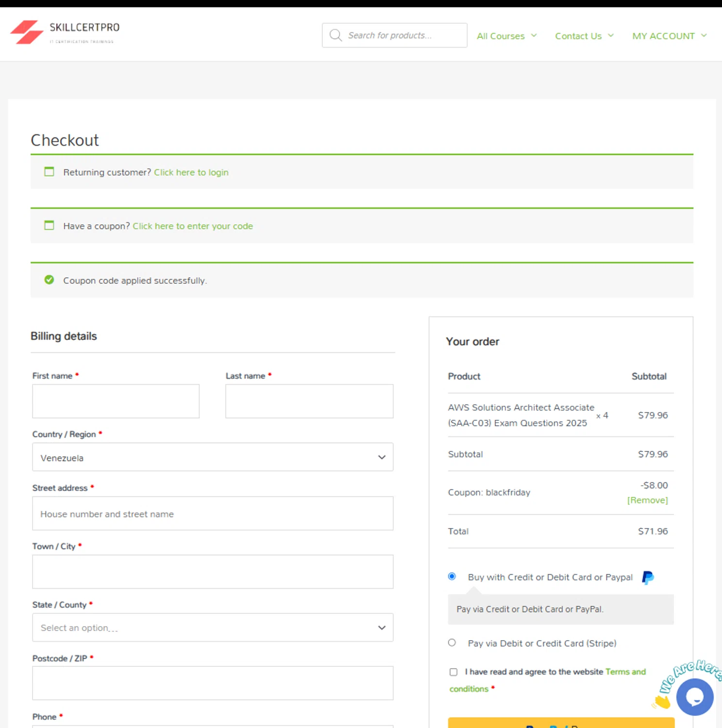Click the Subtotal row label
Image resolution: width=722 pixels, height=728 pixels.
click(x=465, y=454)
